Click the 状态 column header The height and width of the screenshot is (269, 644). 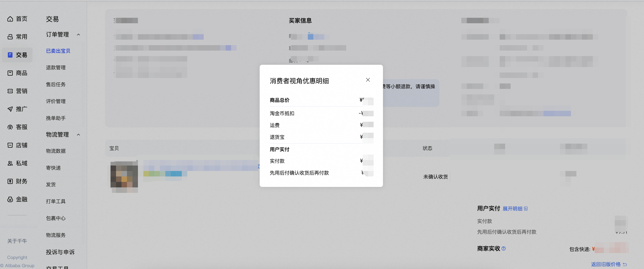tap(427, 148)
